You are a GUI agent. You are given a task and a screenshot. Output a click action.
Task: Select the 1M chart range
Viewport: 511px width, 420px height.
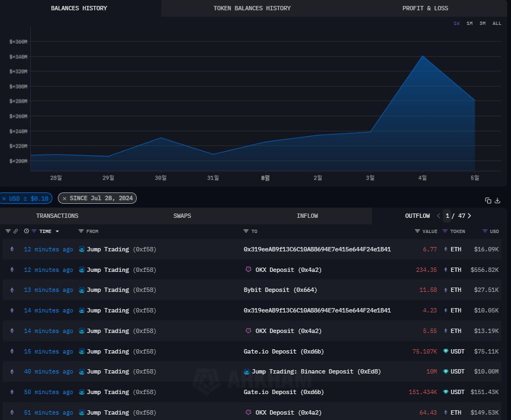(469, 23)
